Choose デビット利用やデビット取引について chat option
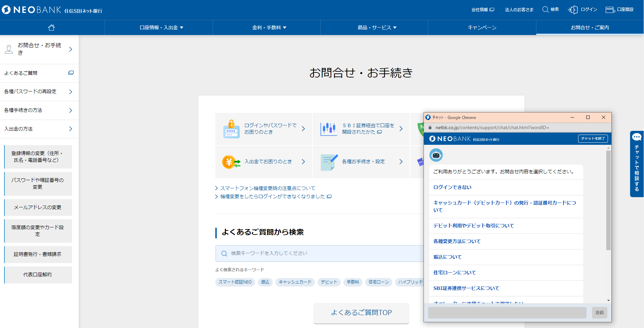This screenshot has height=328, width=644. pyautogui.click(x=506, y=226)
